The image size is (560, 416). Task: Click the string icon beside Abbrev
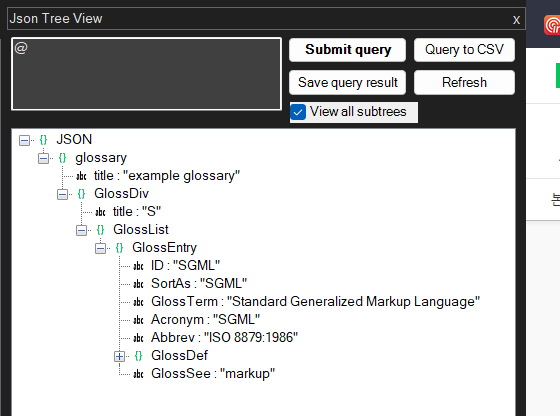pyautogui.click(x=138, y=338)
